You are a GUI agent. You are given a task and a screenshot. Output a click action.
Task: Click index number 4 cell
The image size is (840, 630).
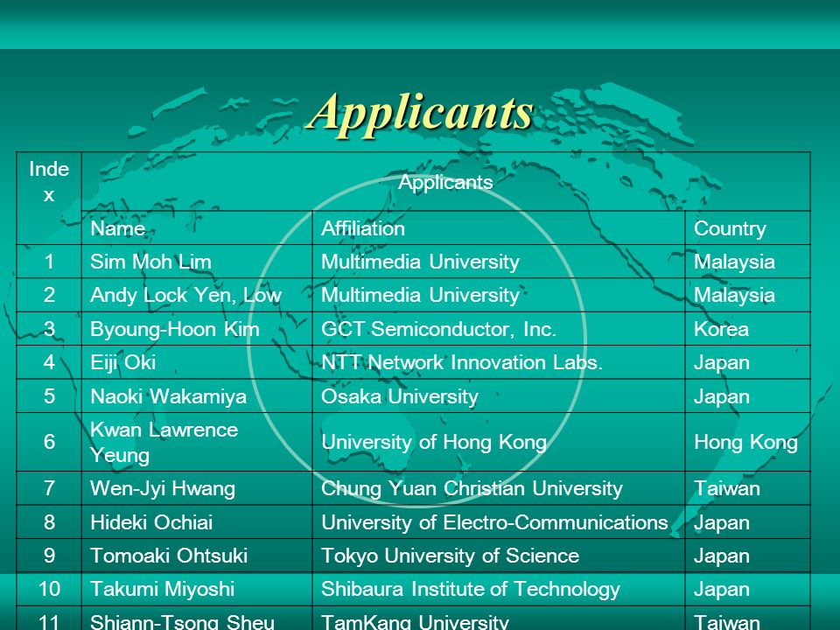click(x=49, y=362)
